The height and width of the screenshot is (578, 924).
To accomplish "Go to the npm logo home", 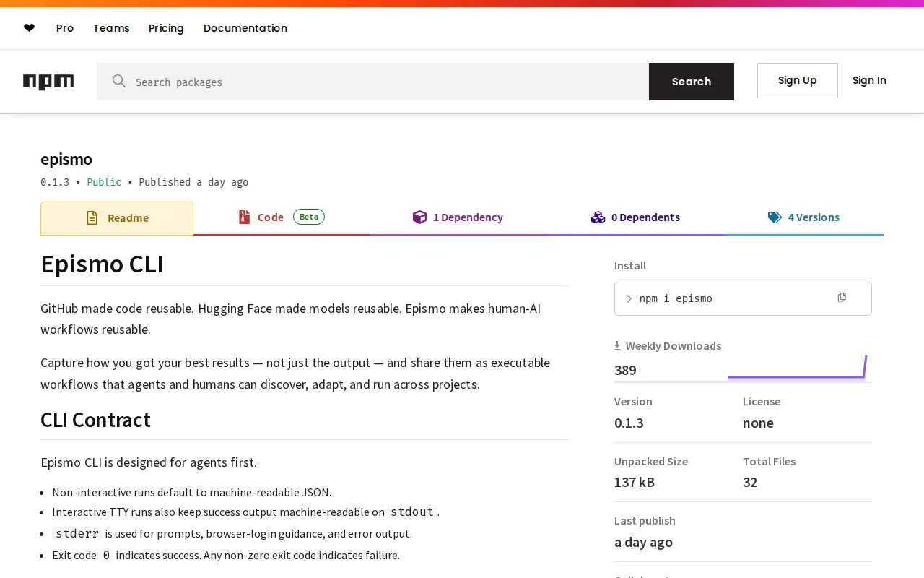I will click(48, 82).
